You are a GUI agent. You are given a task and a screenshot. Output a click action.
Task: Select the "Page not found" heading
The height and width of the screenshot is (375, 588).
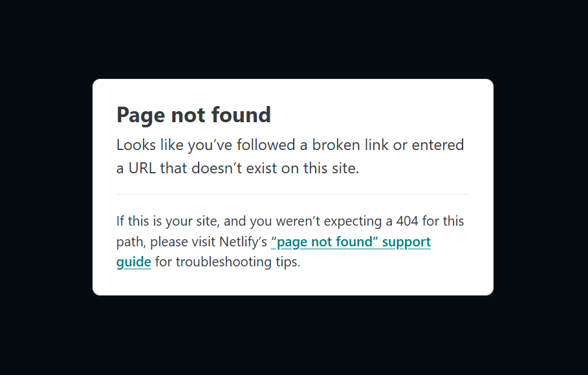193,115
